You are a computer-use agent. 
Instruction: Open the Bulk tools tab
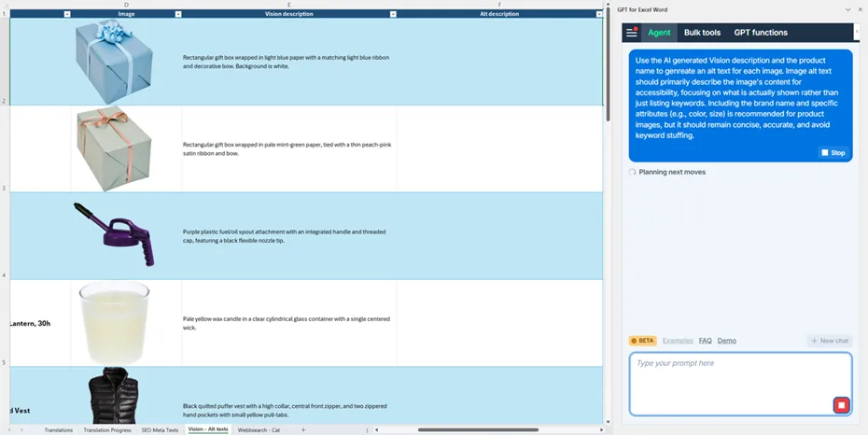coord(702,33)
